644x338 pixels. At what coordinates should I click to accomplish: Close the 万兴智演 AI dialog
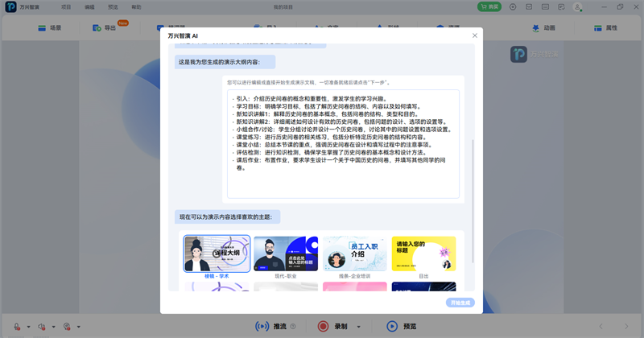[x=474, y=35]
